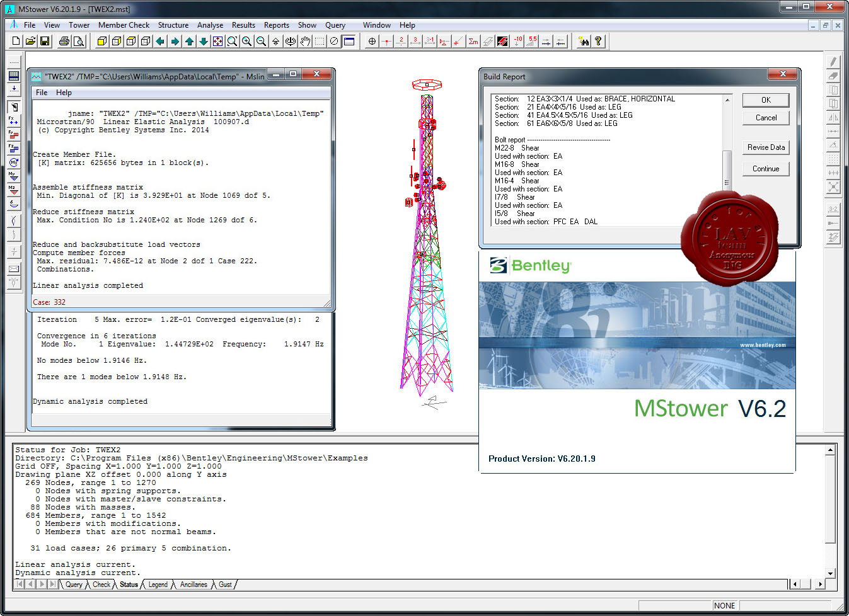Viewport: 849px width, 616px height.
Task: Switch to the Query output tab
Action: coord(74,585)
